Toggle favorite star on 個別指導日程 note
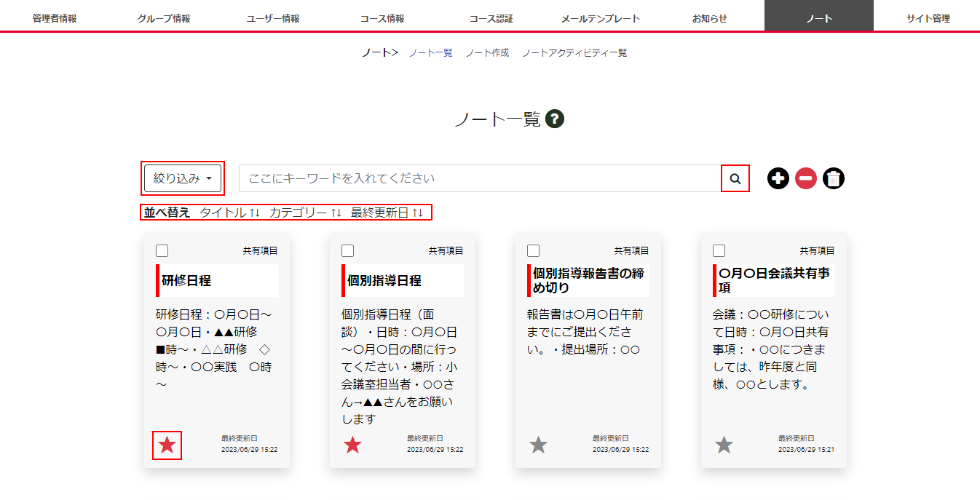Image resolution: width=980 pixels, height=500 pixels. point(352,445)
